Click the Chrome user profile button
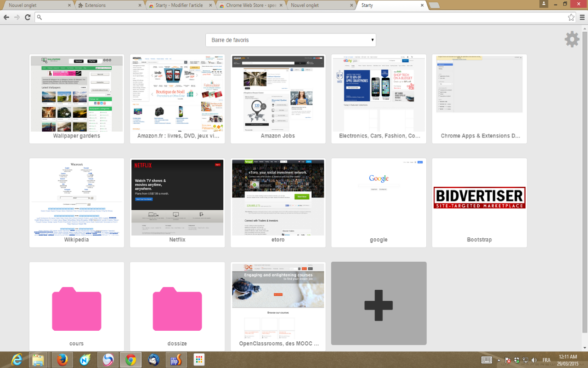The image size is (588, 368). (544, 4)
